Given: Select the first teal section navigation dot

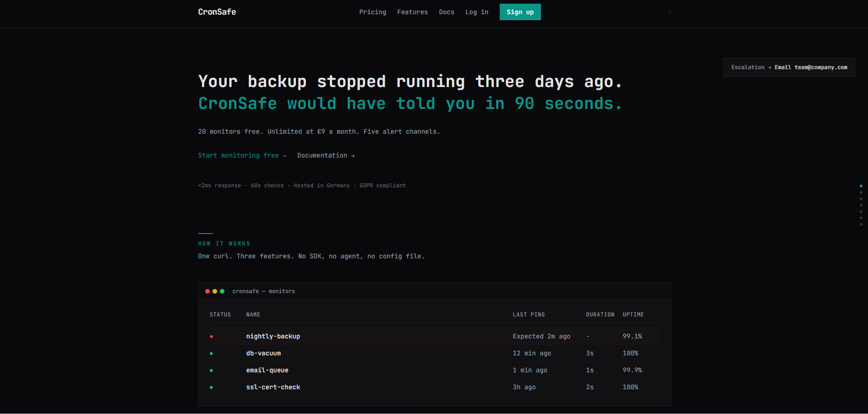Looking at the screenshot, I should click(x=861, y=186).
